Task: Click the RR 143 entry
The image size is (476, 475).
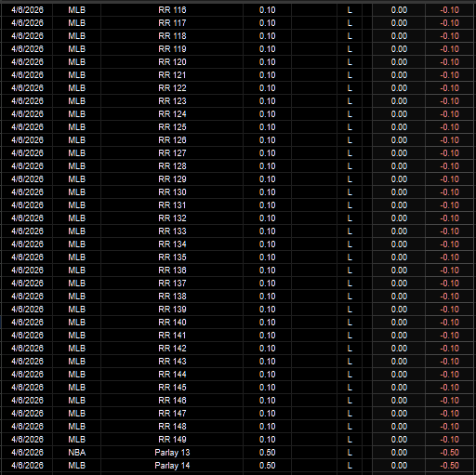Action: [x=172, y=362]
